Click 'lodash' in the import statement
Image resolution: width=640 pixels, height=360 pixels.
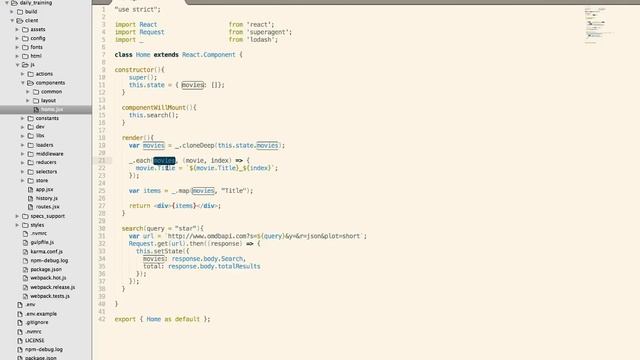[x=260, y=40]
